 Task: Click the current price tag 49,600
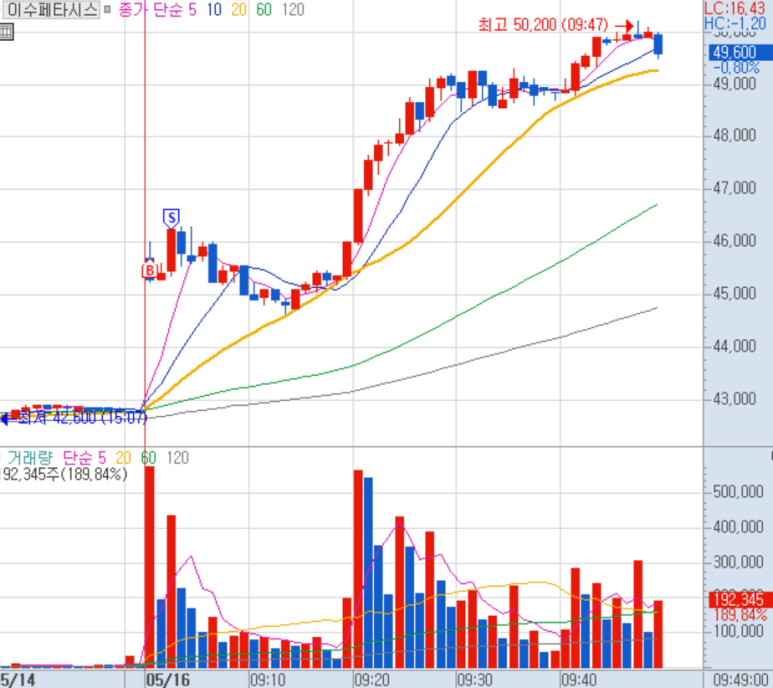pos(740,52)
